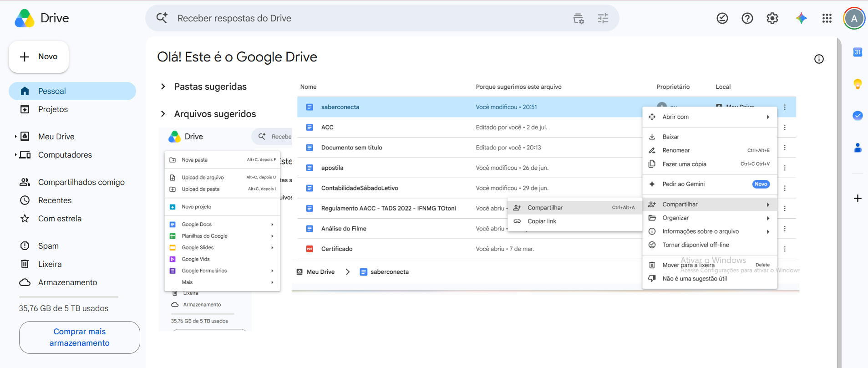The height and width of the screenshot is (368, 868).
Task: Open the Google apps grid
Action: pos(827,18)
